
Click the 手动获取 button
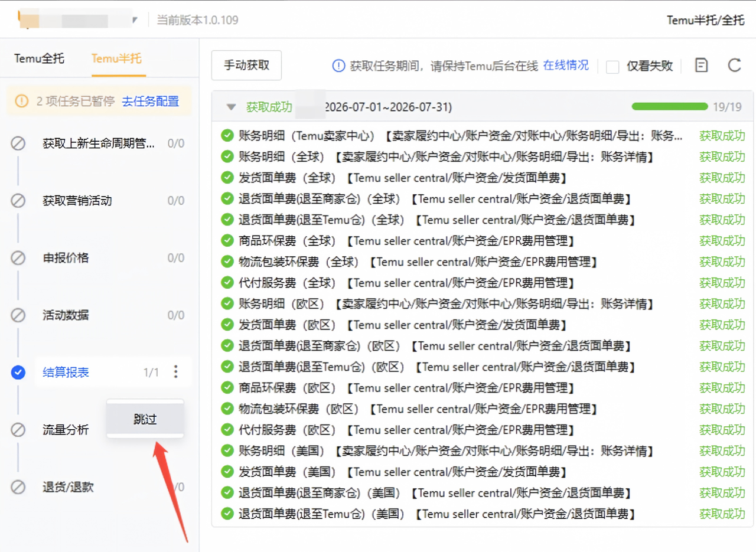point(246,66)
